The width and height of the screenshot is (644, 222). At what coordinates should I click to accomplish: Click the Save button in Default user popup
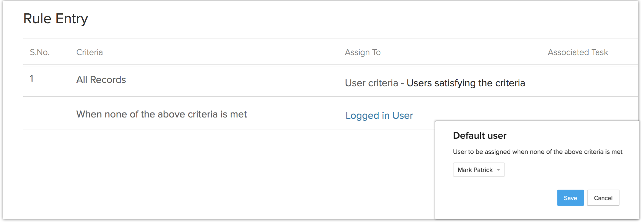tap(570, 198)
